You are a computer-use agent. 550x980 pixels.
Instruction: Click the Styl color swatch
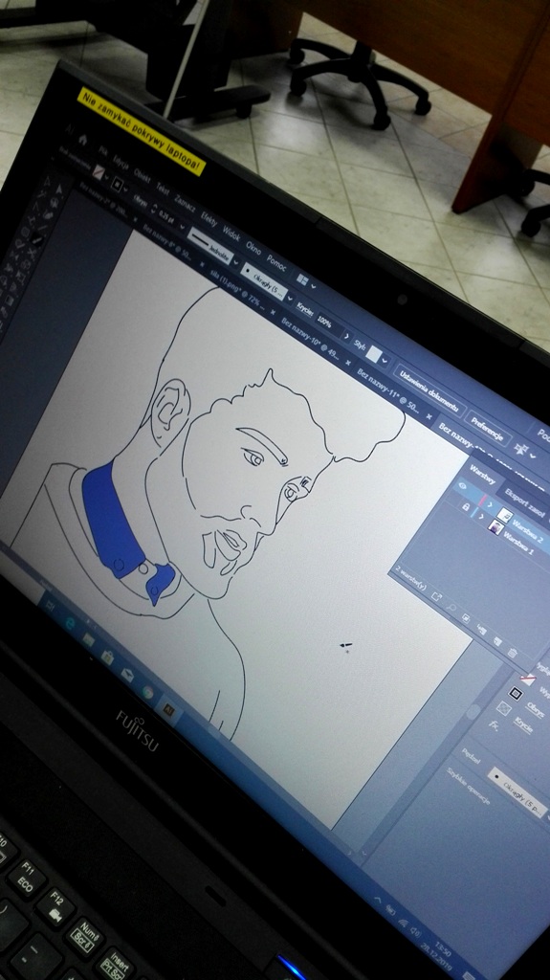(374, 354)
